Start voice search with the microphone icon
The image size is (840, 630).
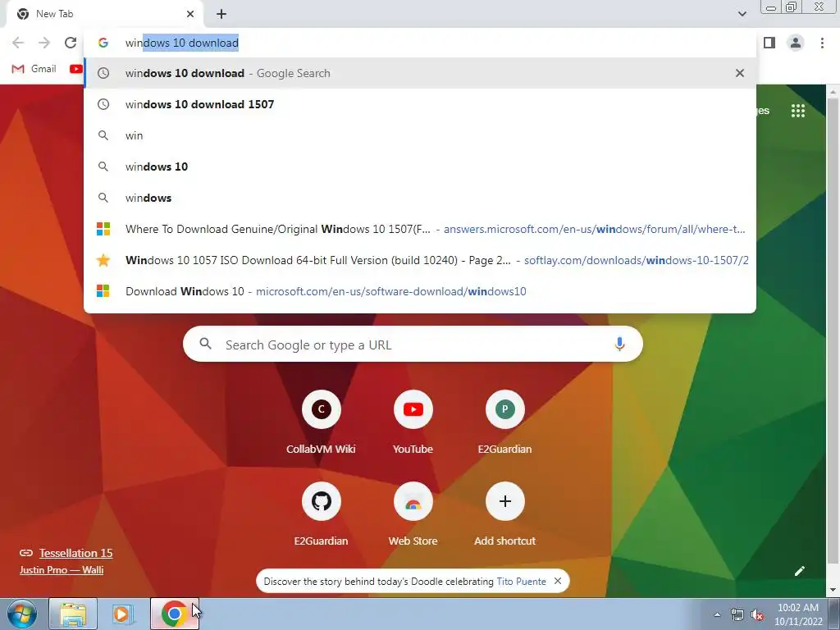pyautogui.click(x=619, y=344)
